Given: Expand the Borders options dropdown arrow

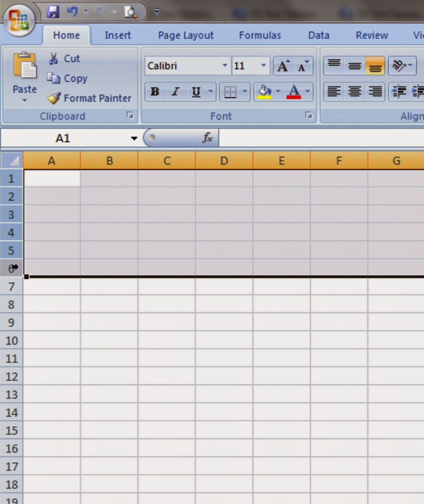Looking at the screenshot, I should coord(245,92).
